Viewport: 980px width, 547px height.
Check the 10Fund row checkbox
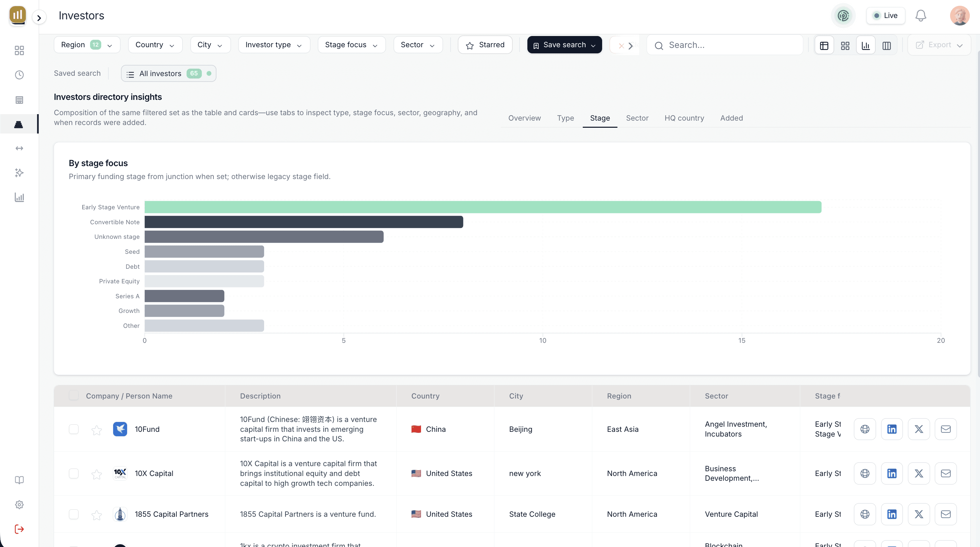coord(73,429)
